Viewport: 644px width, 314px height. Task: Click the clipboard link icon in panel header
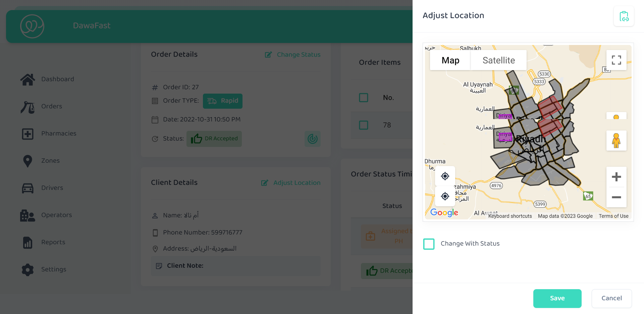coord(624,16)
